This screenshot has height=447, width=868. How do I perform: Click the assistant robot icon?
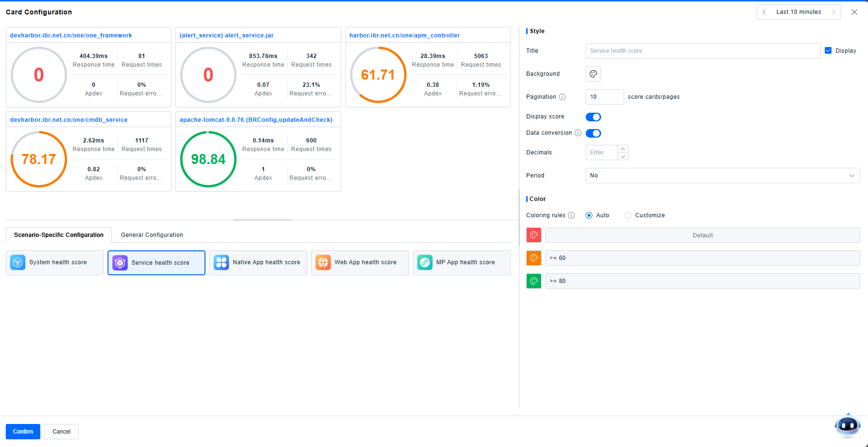[847, 425]
